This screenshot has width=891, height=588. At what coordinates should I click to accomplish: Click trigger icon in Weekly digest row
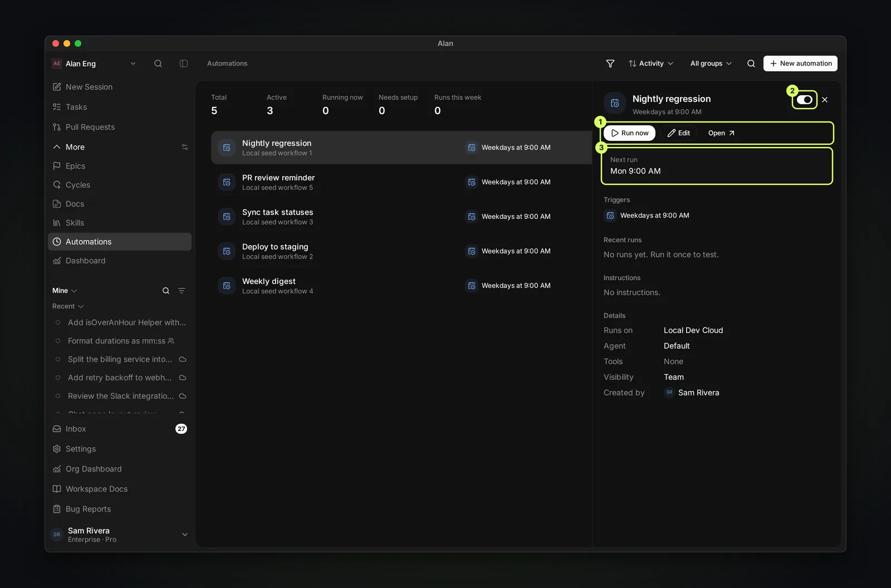pyautogui.click(x=472, y=286)
